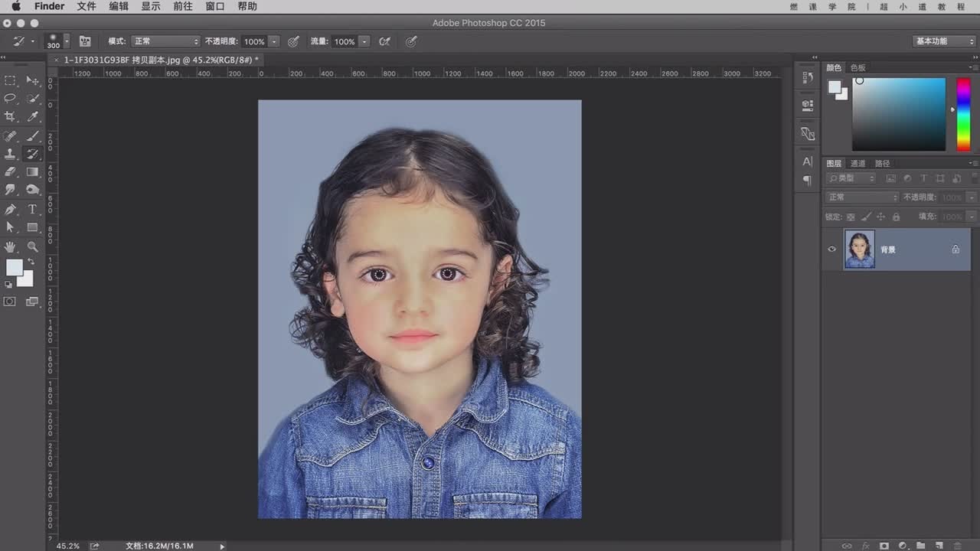This screenshot has height=551, width=980.
Task: Toggle lock transparent pixels
Action: pos(851,217)
